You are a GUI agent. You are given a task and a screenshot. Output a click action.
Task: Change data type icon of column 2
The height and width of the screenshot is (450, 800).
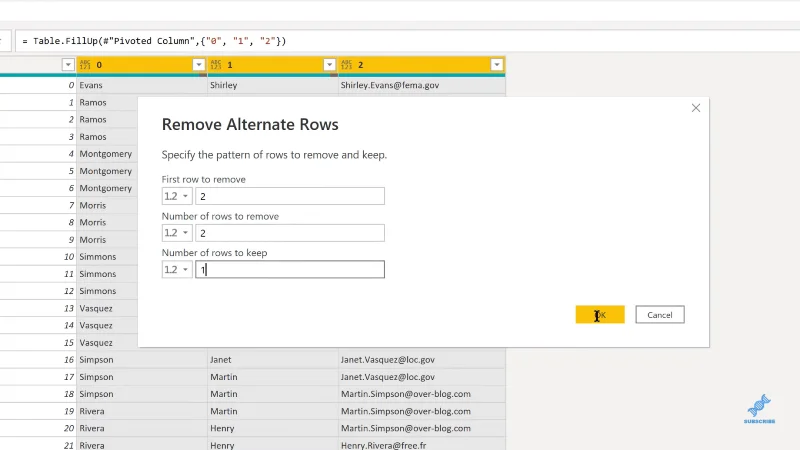pyautogui.click(x=346, y=65)
